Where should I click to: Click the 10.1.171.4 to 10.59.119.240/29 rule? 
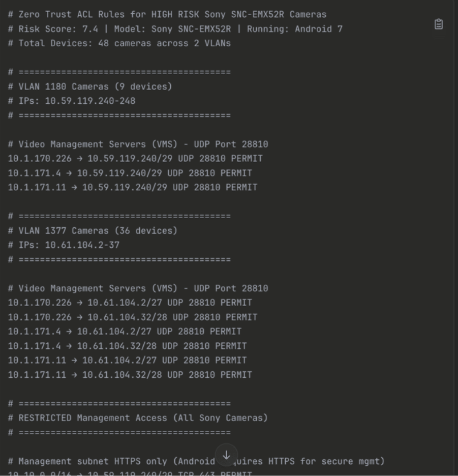coord(130,173)
